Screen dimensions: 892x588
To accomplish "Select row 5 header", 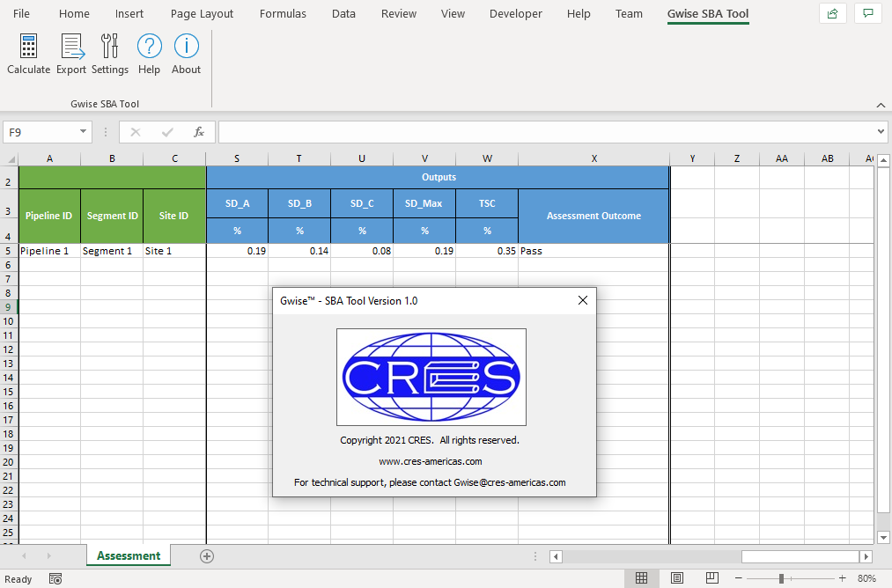I will point(9,251).
